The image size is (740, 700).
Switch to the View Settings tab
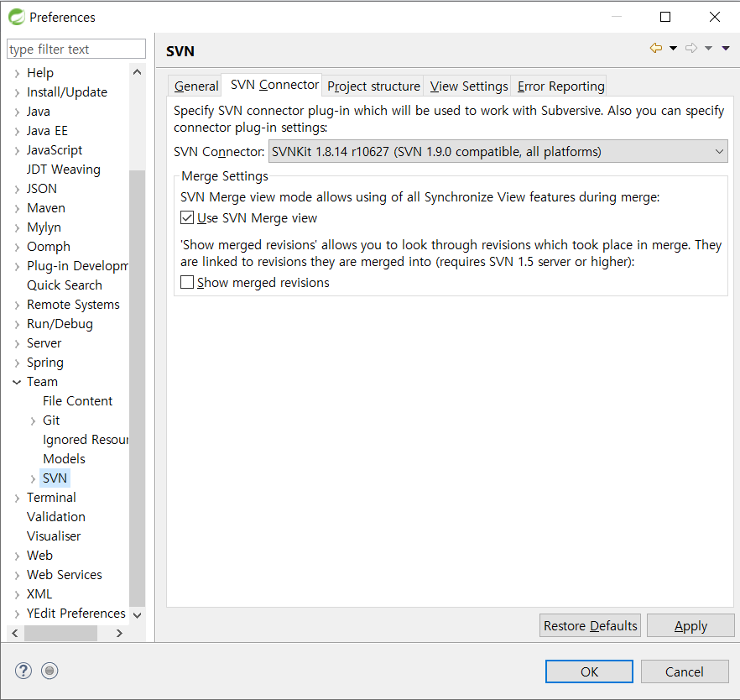point(469,86)
